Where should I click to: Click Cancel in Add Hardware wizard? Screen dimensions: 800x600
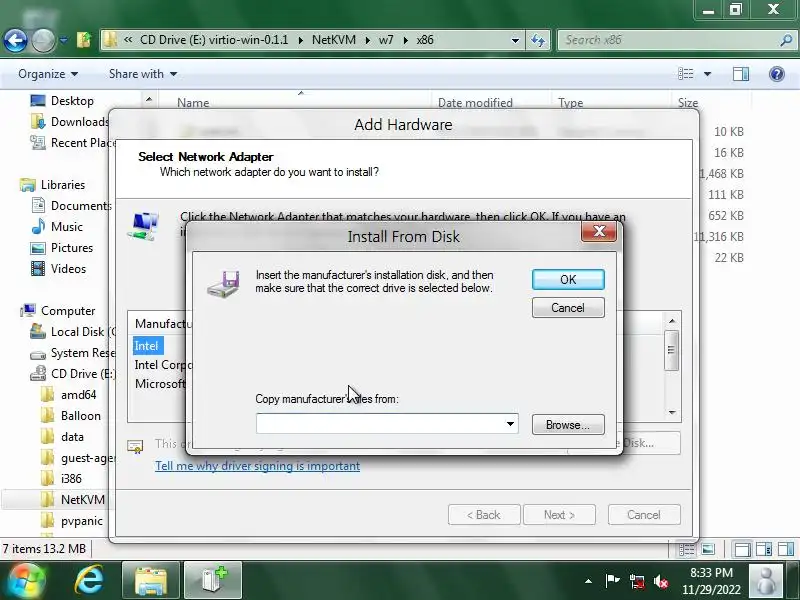[x=644, y=515]
